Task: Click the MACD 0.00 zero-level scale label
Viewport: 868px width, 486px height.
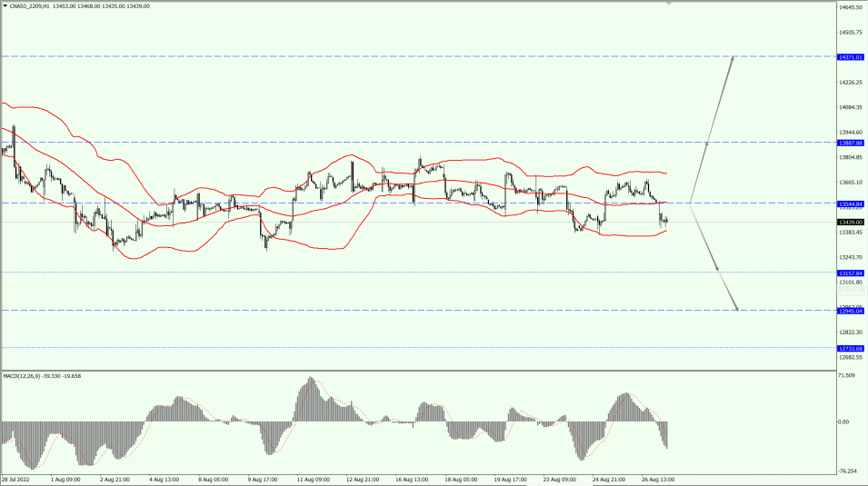Action: (845, 422)
